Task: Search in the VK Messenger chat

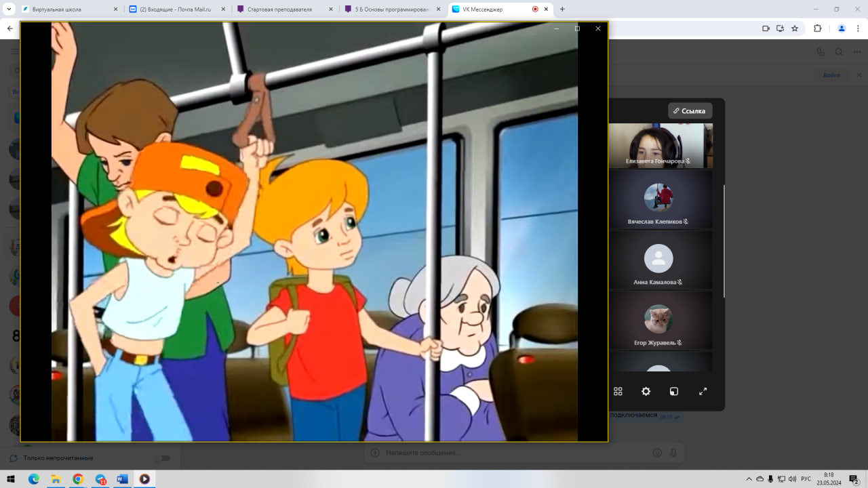Action: [839, 52]
